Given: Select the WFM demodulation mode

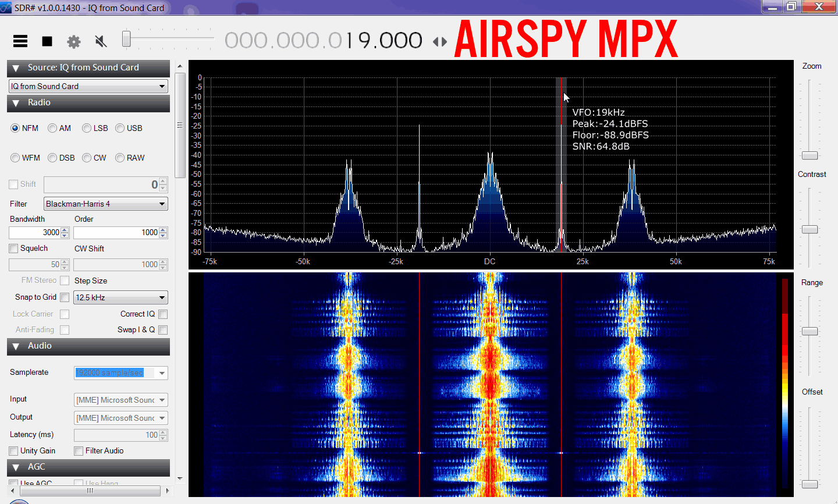Looking at the screenshot, I should (15, 158).
